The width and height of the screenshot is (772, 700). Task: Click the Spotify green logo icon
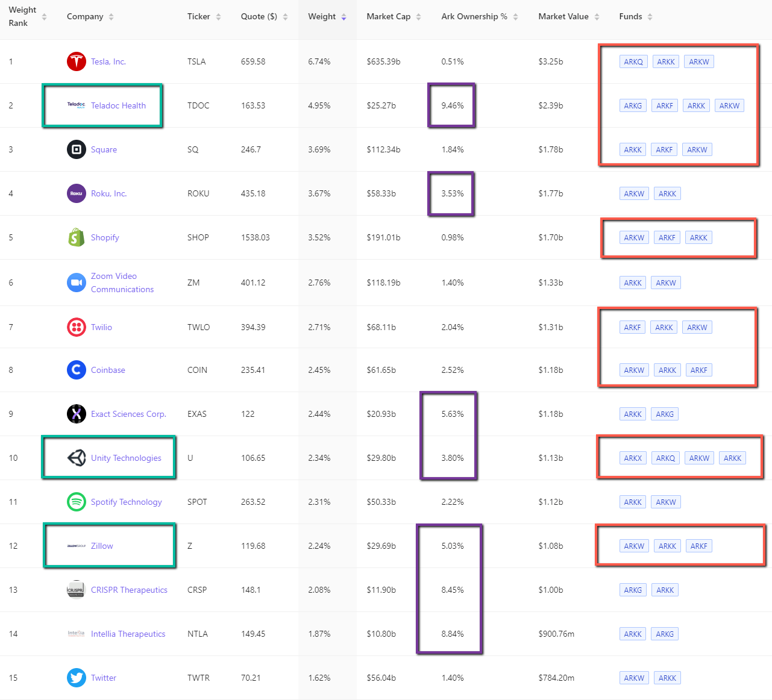point(77,502)
